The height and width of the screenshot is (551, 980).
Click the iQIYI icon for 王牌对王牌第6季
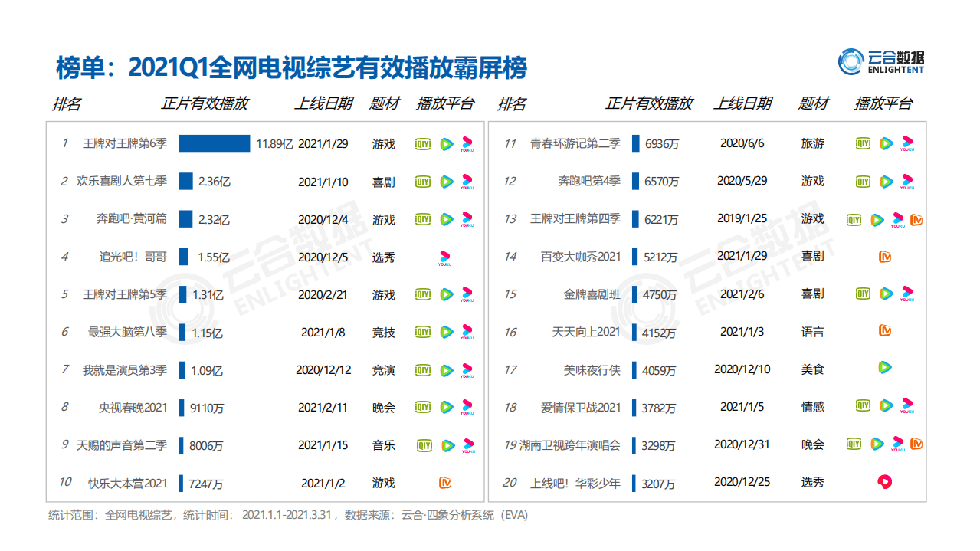tap(422, 143)
